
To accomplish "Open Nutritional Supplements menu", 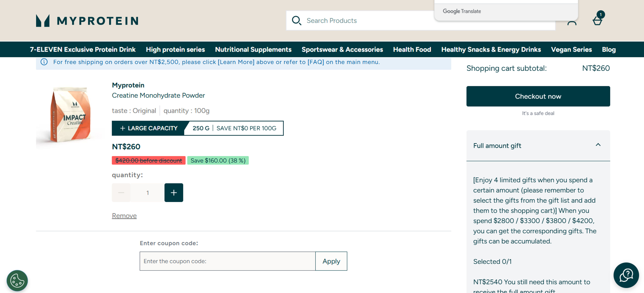I will 253,50.
